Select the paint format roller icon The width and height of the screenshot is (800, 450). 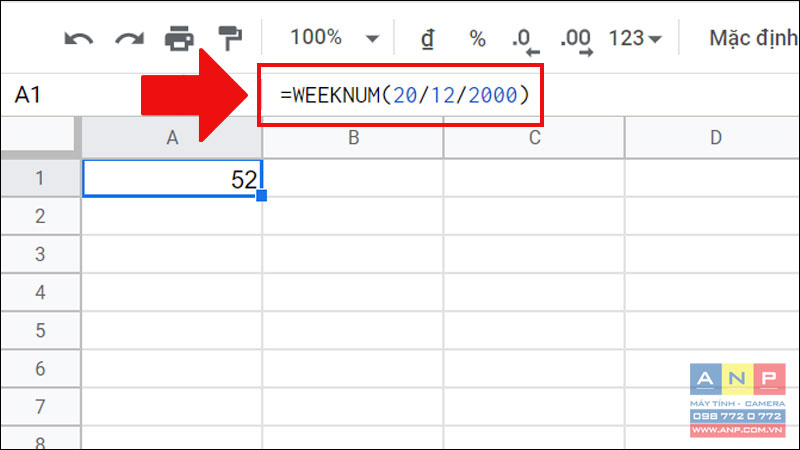[230, 38]
